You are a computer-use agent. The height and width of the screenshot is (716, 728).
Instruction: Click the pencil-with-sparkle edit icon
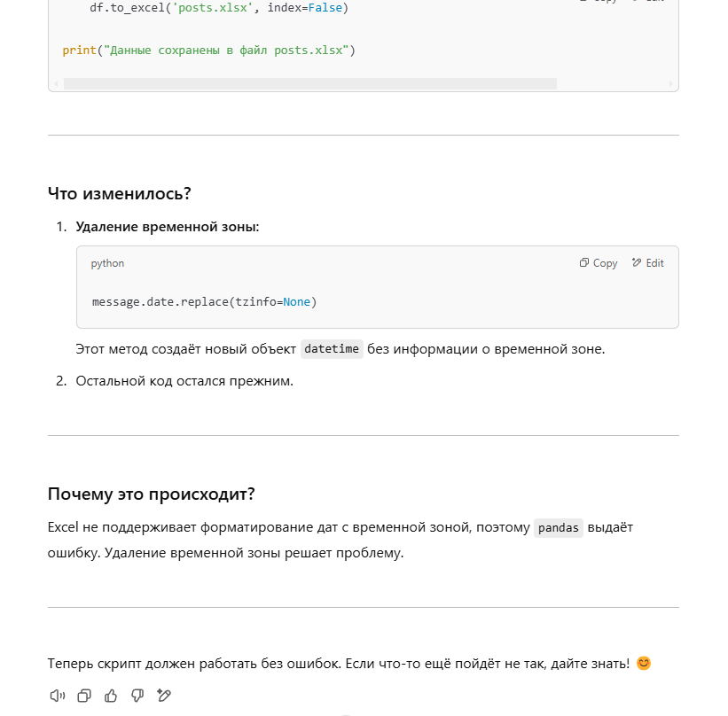(x=164, y=696)
